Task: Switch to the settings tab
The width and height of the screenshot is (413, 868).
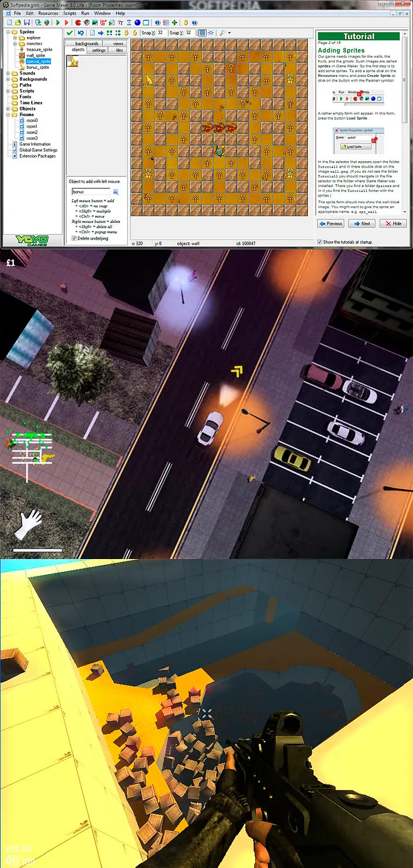Action: (99, 50)
